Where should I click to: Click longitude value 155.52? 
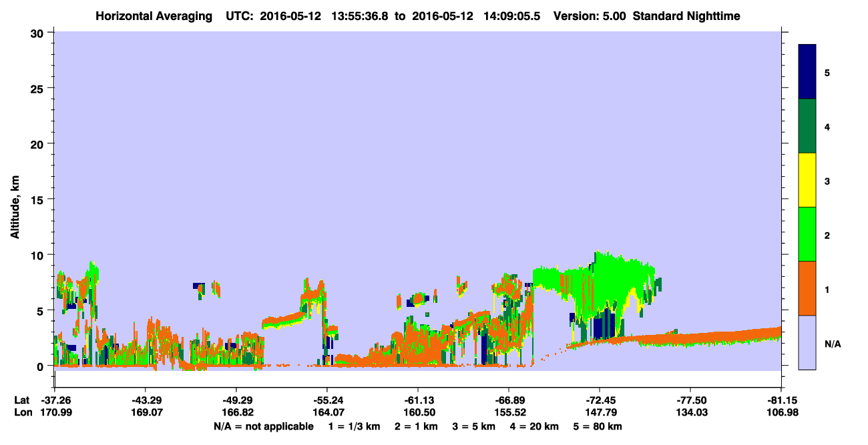coord(509,413)
